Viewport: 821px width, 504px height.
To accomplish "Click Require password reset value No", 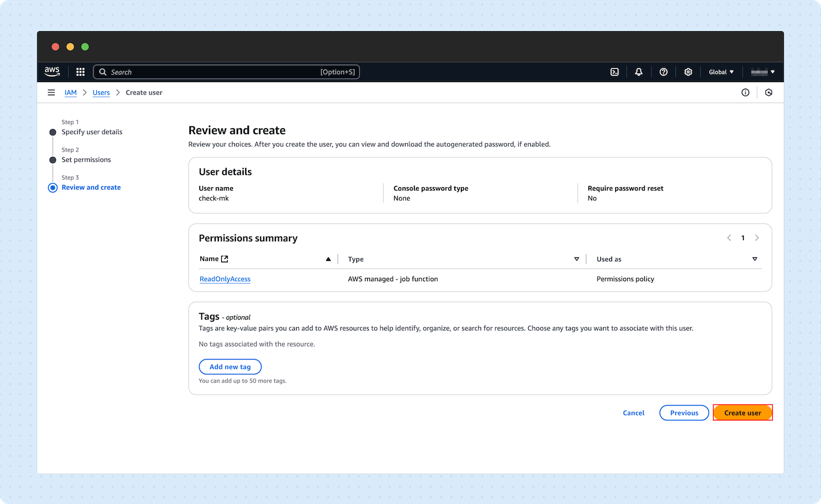I will (x=592, y=198).
